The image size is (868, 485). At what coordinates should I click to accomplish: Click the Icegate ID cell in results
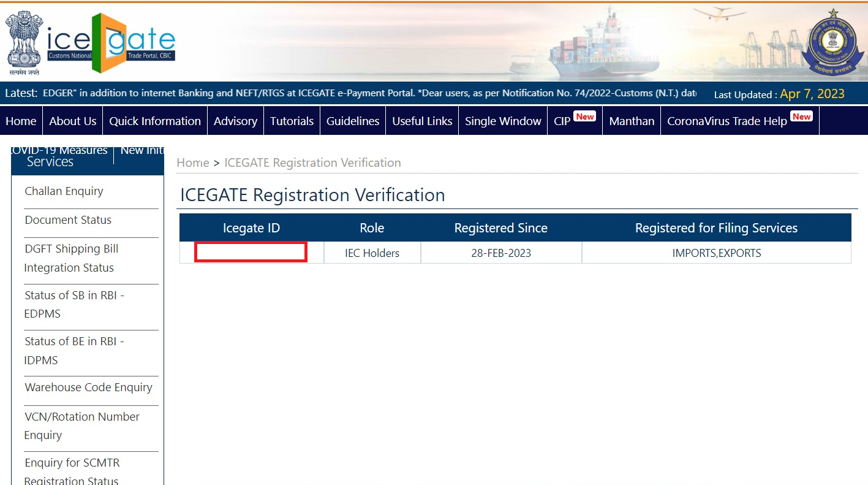251,252
